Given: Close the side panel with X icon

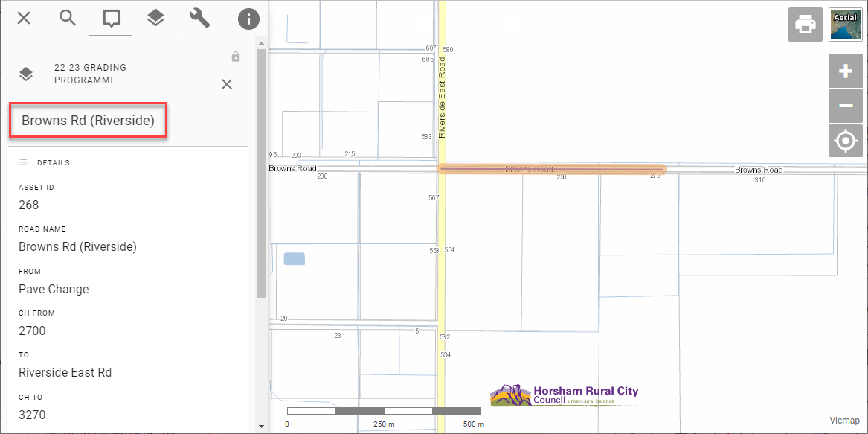Looking at the screenshot, I should 24,18.
